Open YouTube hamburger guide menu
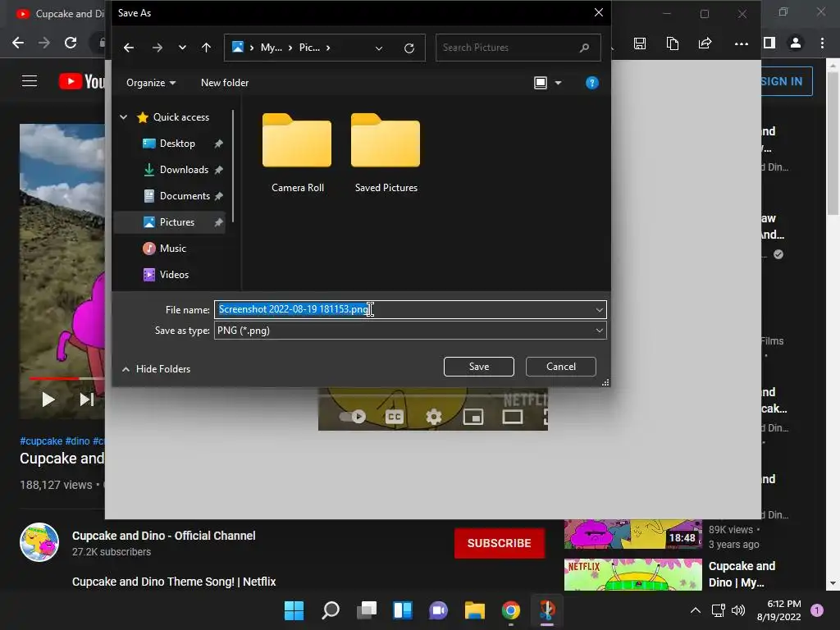The image size is (840, 630). click(30, 81)
